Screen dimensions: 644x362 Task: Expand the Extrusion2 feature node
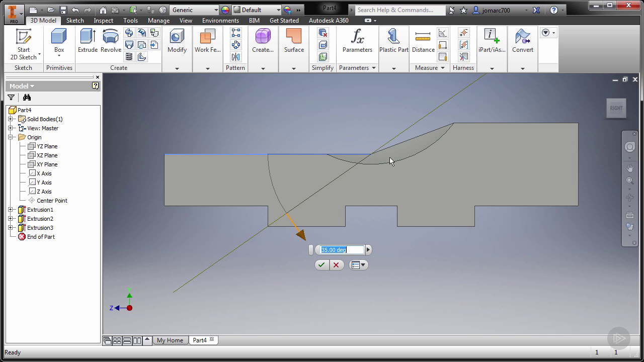11,219
